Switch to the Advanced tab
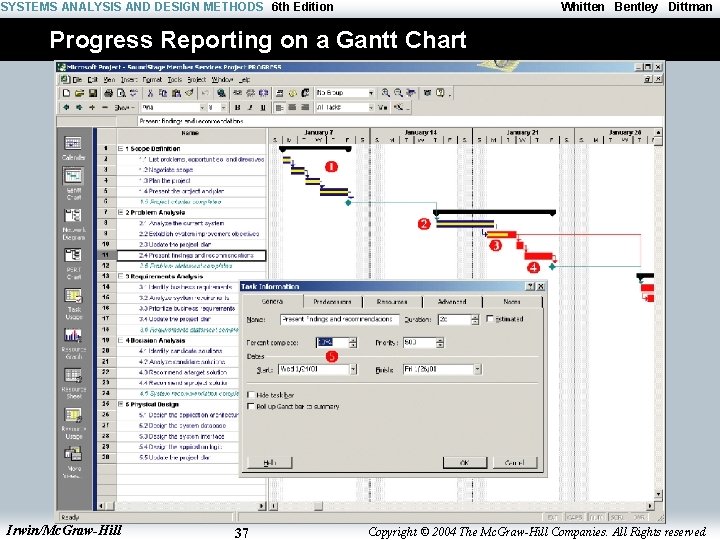The image size is (720, 540). 452,302
